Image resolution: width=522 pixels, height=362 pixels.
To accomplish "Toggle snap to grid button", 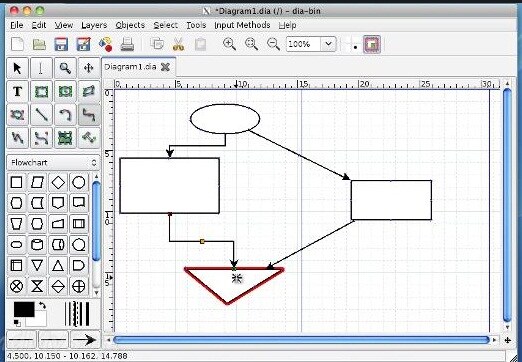I will (351, 44).
